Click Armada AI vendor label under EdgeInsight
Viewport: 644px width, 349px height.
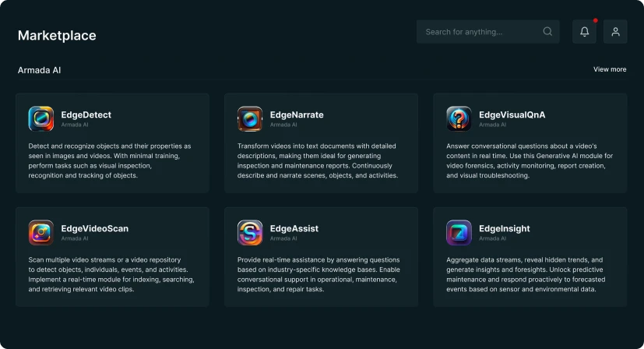tap(492, 238)
